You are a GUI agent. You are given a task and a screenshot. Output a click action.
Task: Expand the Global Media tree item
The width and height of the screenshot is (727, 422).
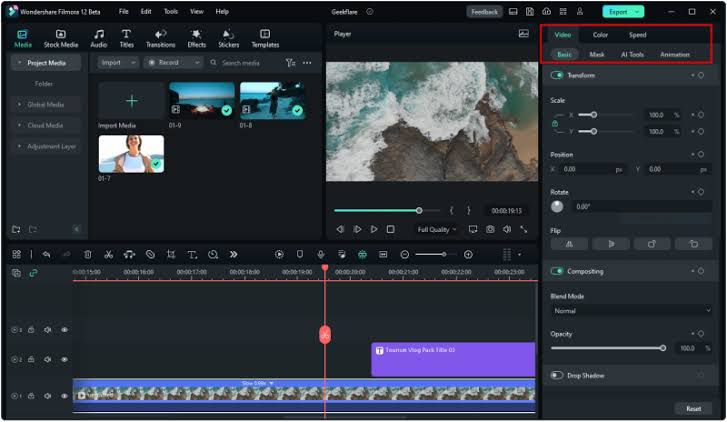pyautogui.click(x=19, y=104)
